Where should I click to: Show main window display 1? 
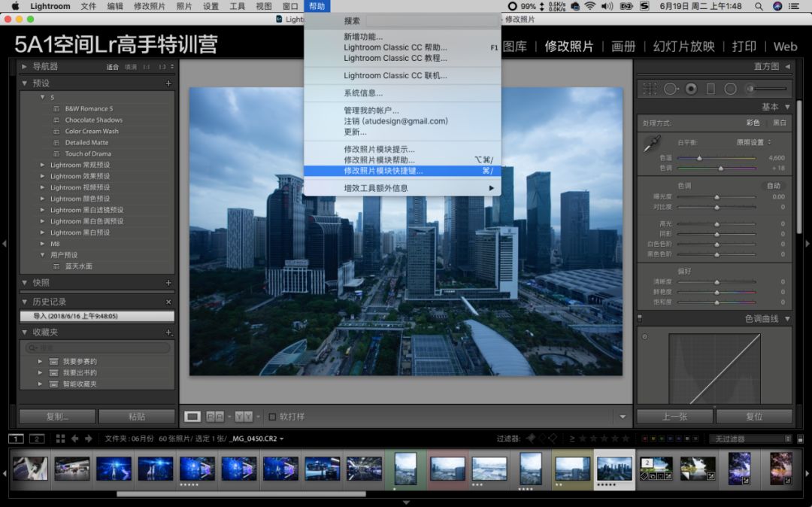pyautogui.click(x=16, y=439)
